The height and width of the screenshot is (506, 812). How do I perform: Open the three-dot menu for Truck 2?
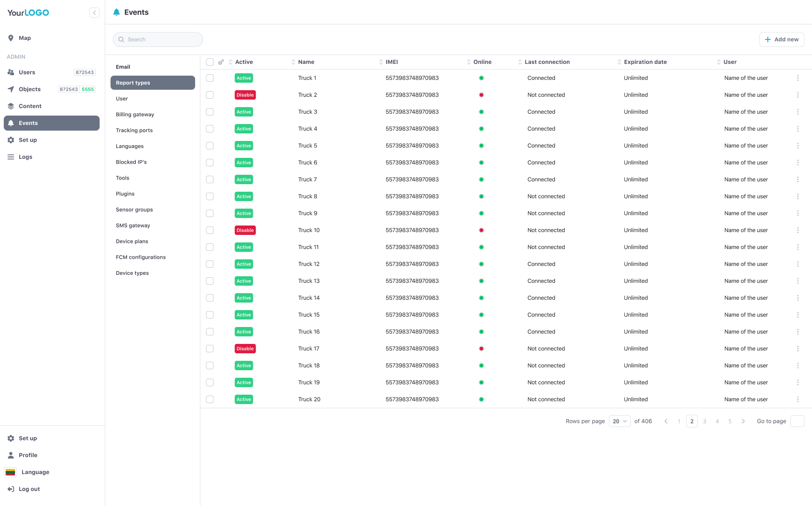click(x=798, y=95)
